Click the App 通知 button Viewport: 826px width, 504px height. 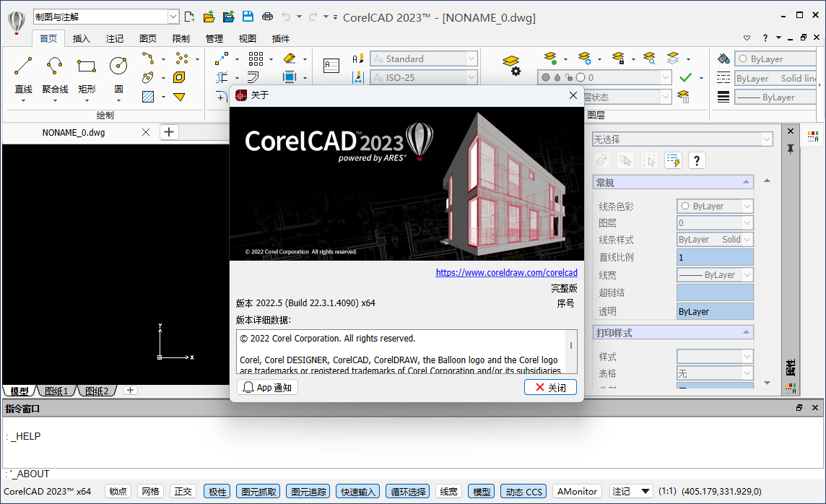point(268,387)
